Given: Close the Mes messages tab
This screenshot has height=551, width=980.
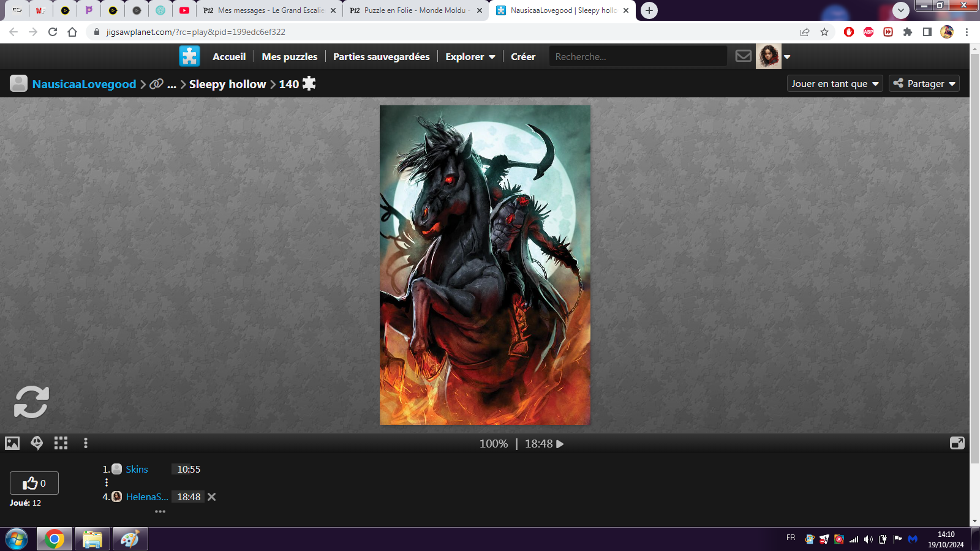Looking at the screenshot, I should (x=333, y=10).
